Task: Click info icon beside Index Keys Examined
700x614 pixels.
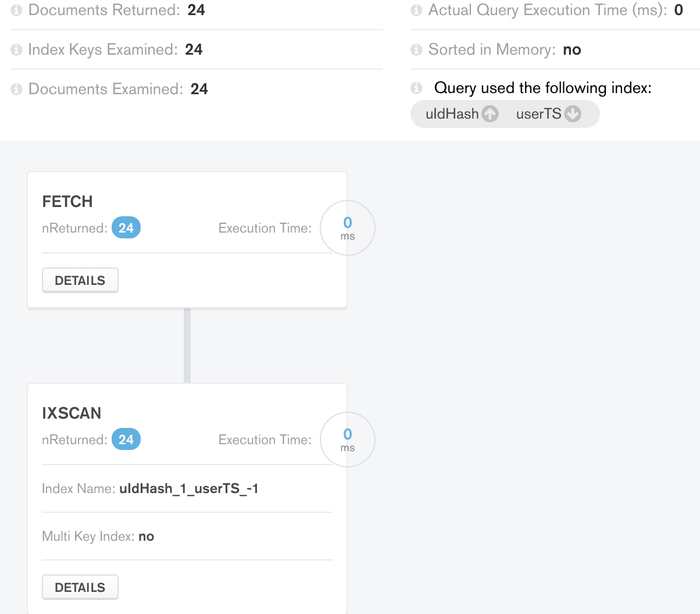Action: coord(17,50)
